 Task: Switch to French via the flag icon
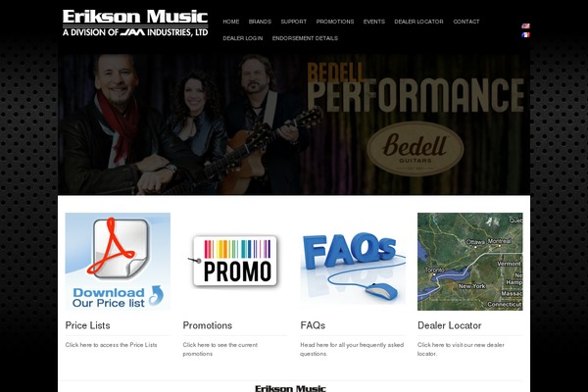525,34
